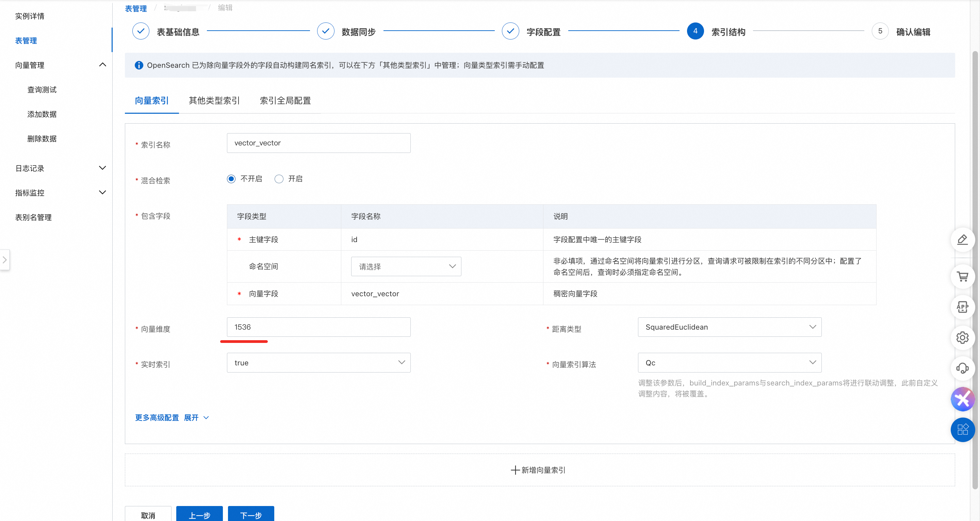Image resolution: width=980 pixels, height=521 pixels.
Task: Open 表别名管理 in the sidebar
Action: coord(33,217)
